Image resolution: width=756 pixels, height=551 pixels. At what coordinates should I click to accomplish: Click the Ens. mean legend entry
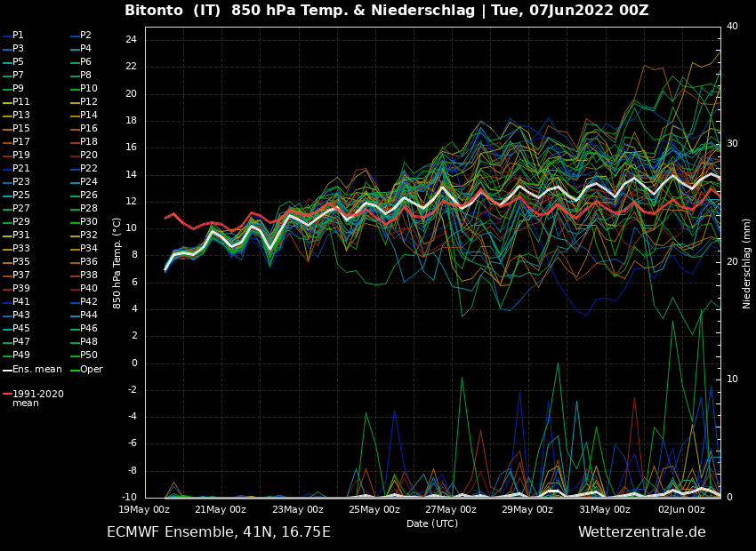[x=32, y=370]
